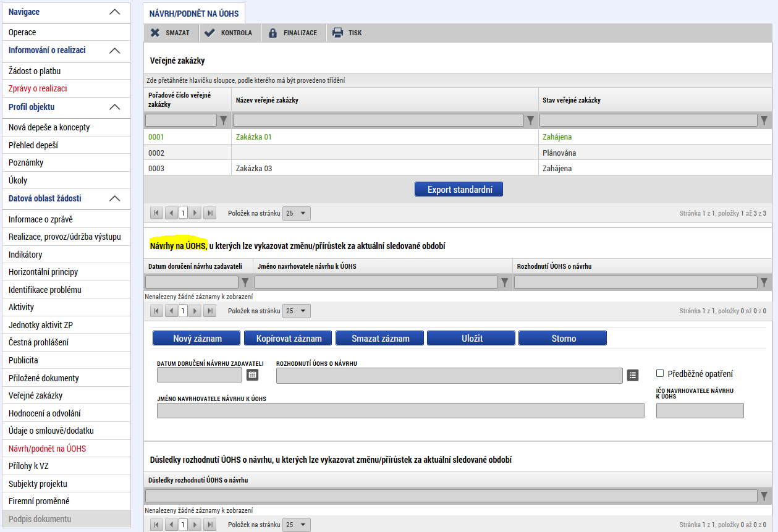Select the Návrh/podnět na ÚOHS tab
This screenshot has width=778, height=532.
[x=194, y=14]
